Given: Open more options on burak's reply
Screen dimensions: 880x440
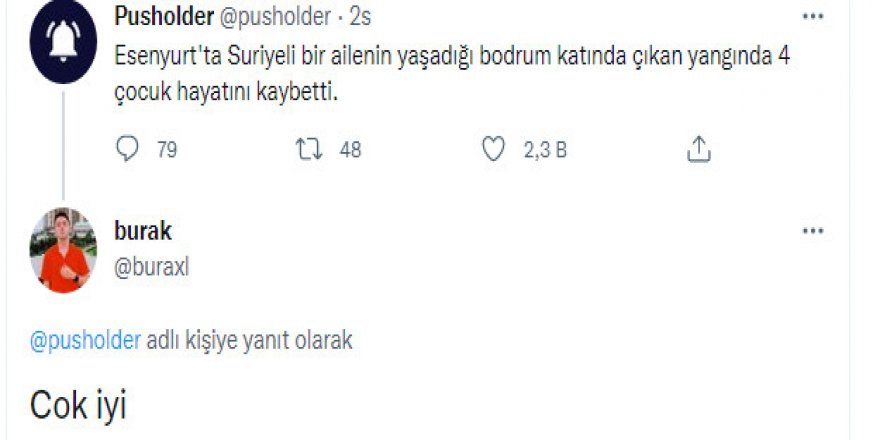Looking at the screenshot, I should coord(815,232).
